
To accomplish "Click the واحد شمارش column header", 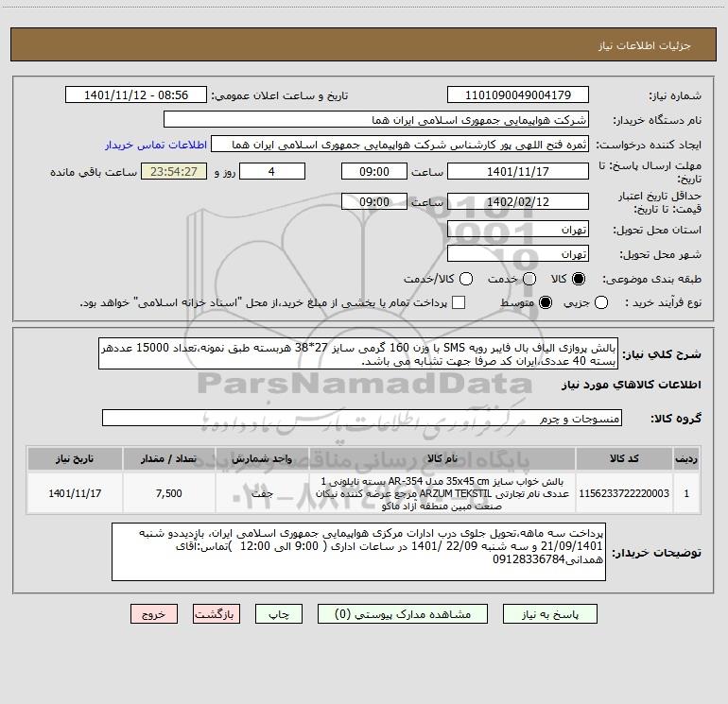I will (x=262, y=458).
